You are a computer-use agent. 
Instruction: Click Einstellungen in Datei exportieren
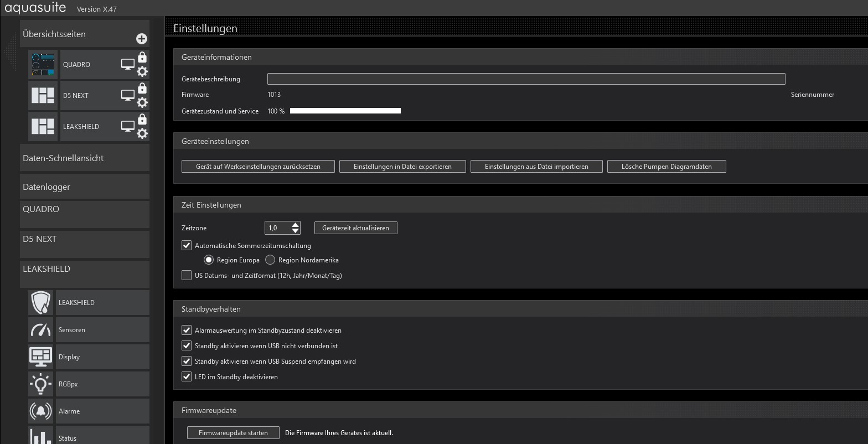tap(402, 166)
